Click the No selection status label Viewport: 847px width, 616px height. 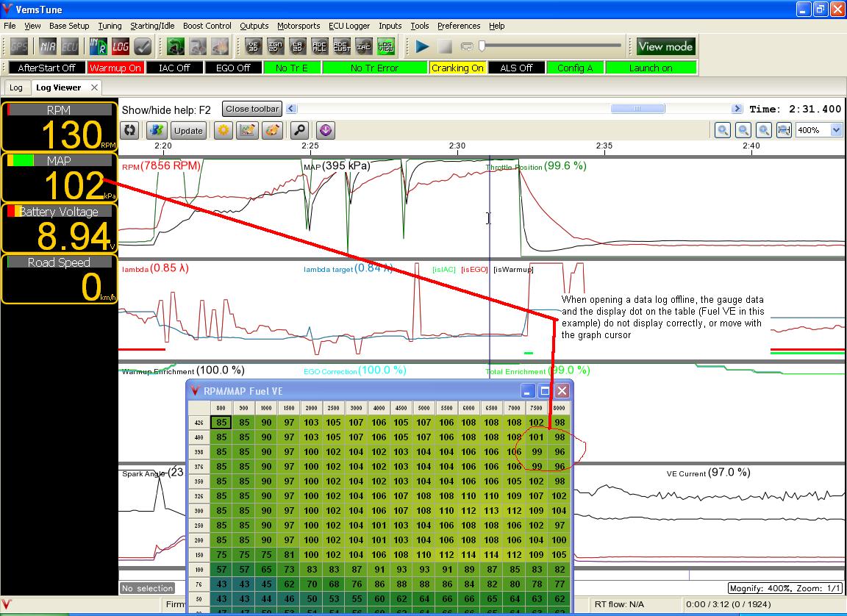coord(148,589)
